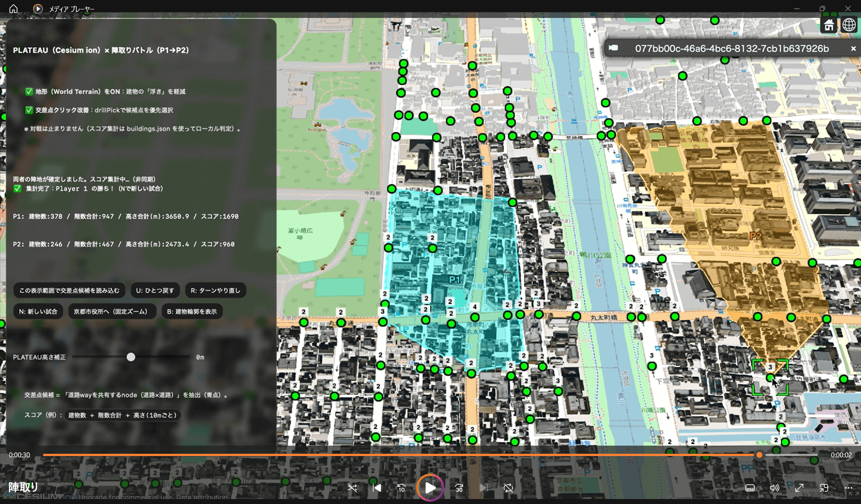Switch to the mini player view

coord(824,488)
